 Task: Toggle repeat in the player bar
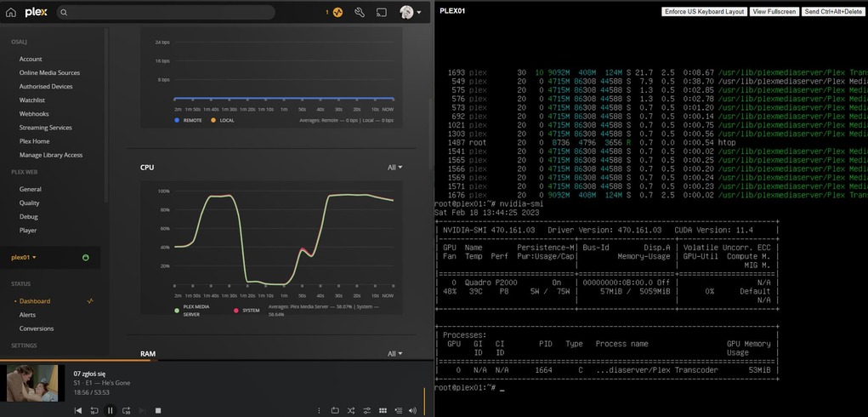335,410
